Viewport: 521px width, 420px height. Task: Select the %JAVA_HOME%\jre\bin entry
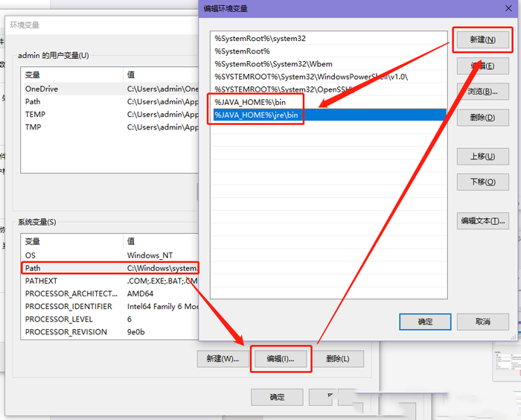point(257,115)
